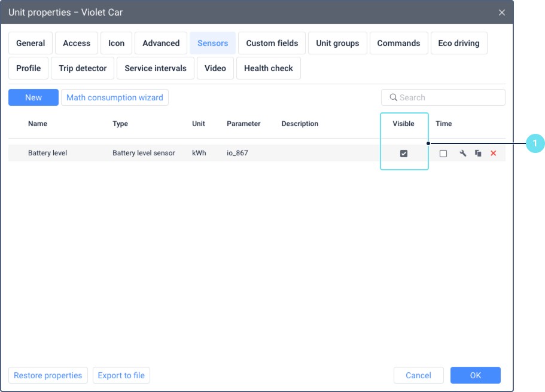Select the Battery level name cell
The height and width of the screenshot is (392, 545).
click(48, 153)
